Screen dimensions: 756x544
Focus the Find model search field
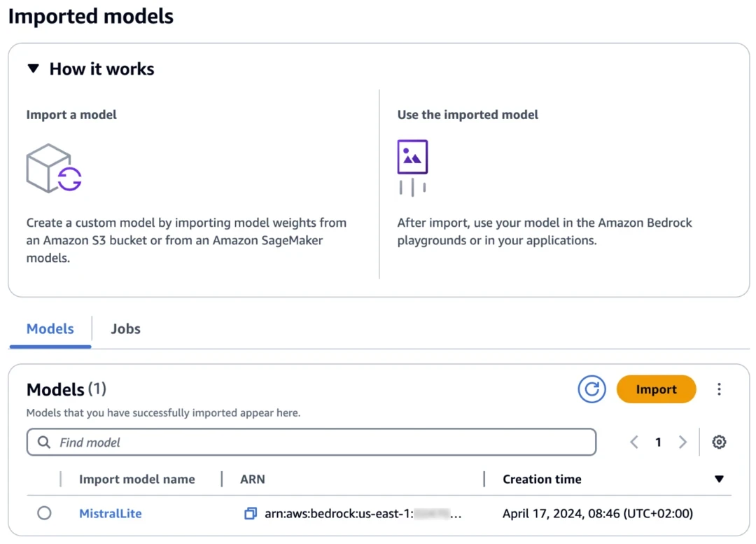pyautogui.click(x=322, y=442)
